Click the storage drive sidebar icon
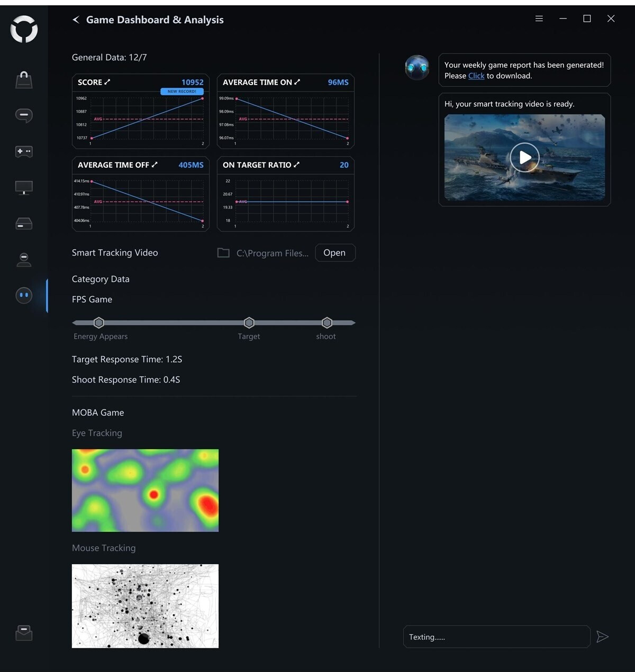The width and height of the screenshot is (635, 672). tap(24, 224)
